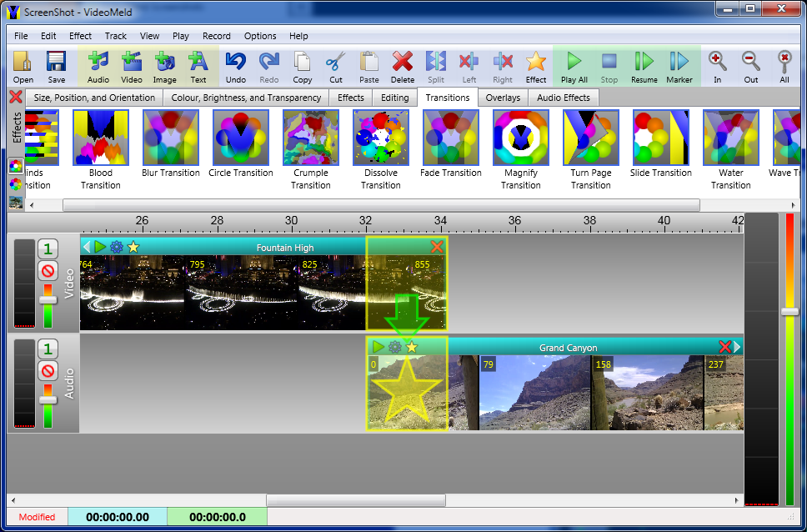Select the Dissolve Transition thumbnail
807x532 pixels.
coord(381,138)
